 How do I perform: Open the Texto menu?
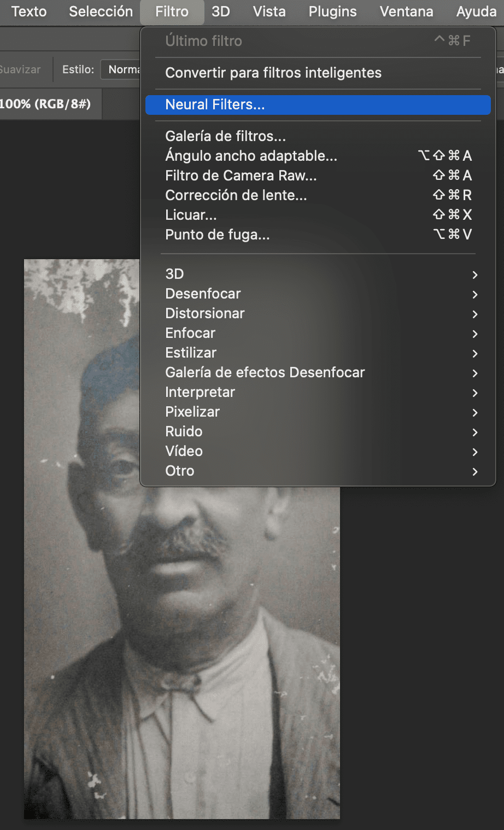coord(29,11)
